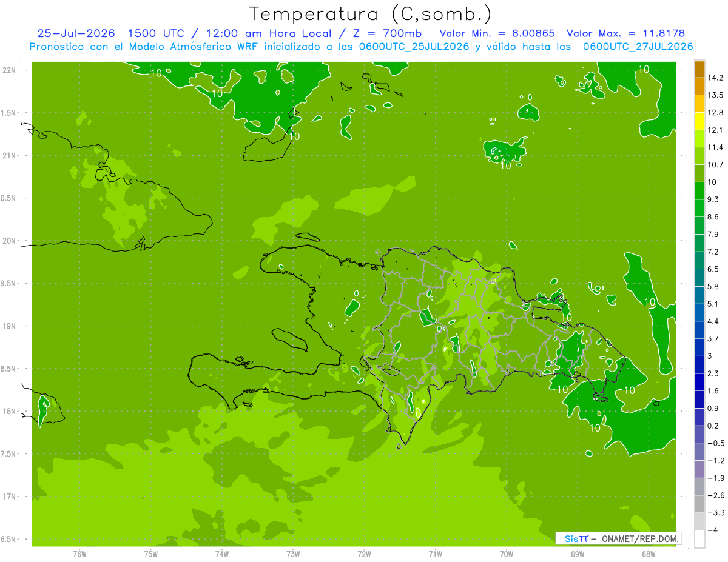Click the '-4' color scale value
Screen dimensions: 728x562
pyautogui.click(x=712, y=530)
